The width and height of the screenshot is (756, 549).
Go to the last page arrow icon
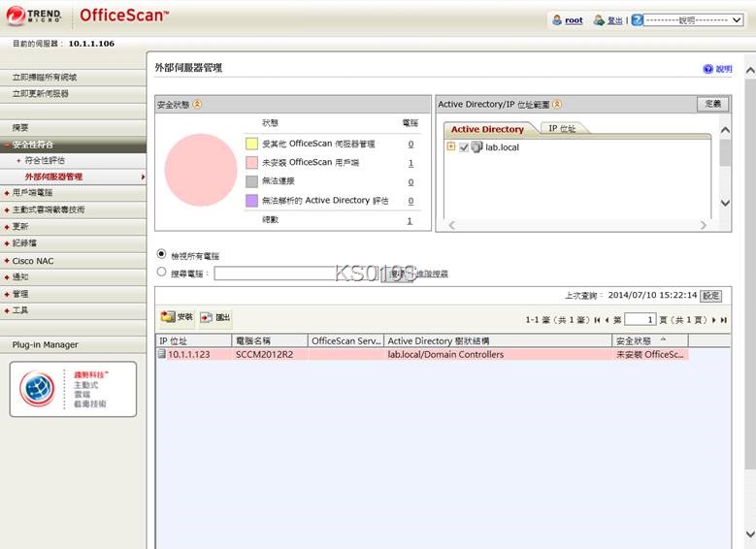pos(724,320)
